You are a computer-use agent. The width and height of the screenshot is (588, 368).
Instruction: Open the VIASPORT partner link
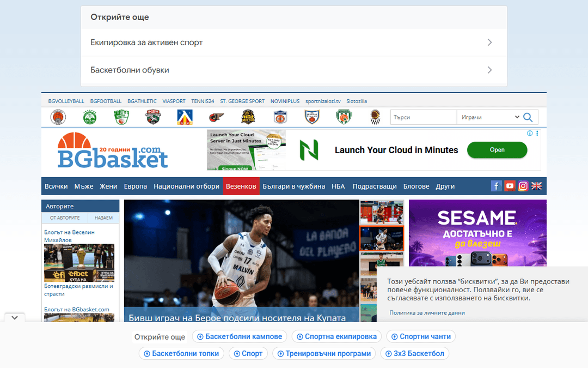click(174, 101)
